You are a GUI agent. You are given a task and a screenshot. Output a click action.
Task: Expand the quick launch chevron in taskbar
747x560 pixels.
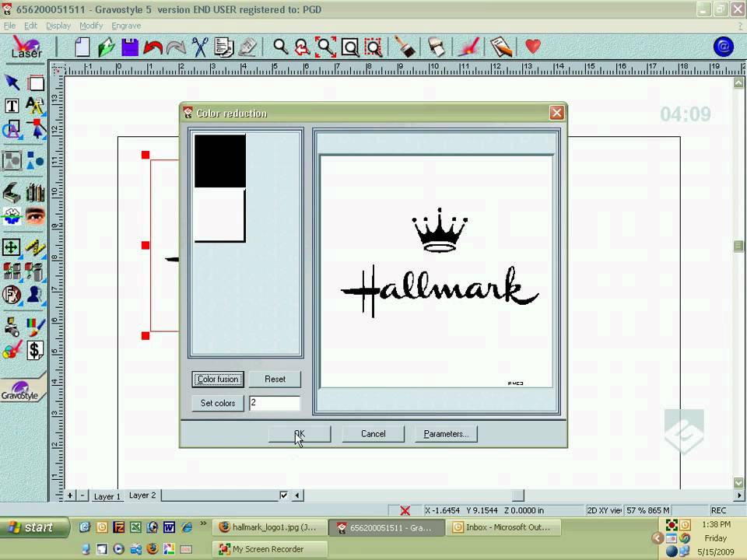tap(203, 523)
